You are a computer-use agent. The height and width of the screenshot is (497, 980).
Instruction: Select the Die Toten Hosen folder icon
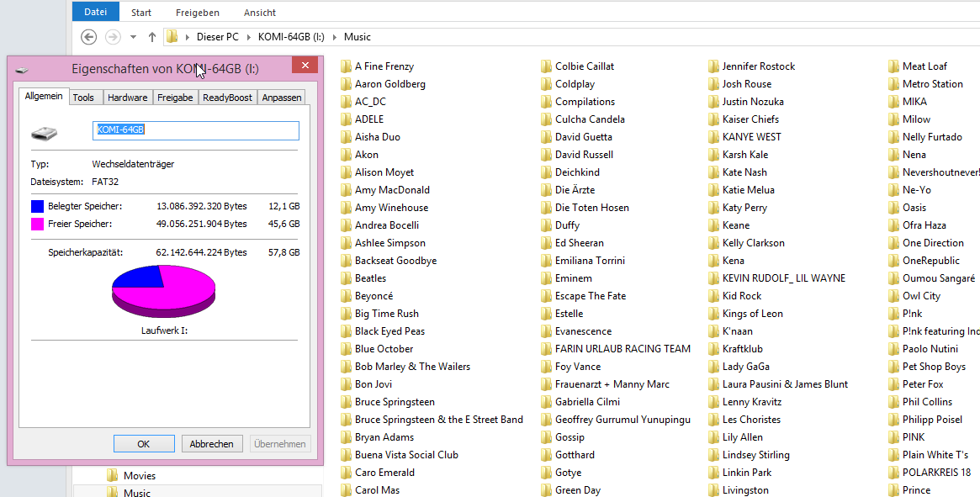pos(546,208)
